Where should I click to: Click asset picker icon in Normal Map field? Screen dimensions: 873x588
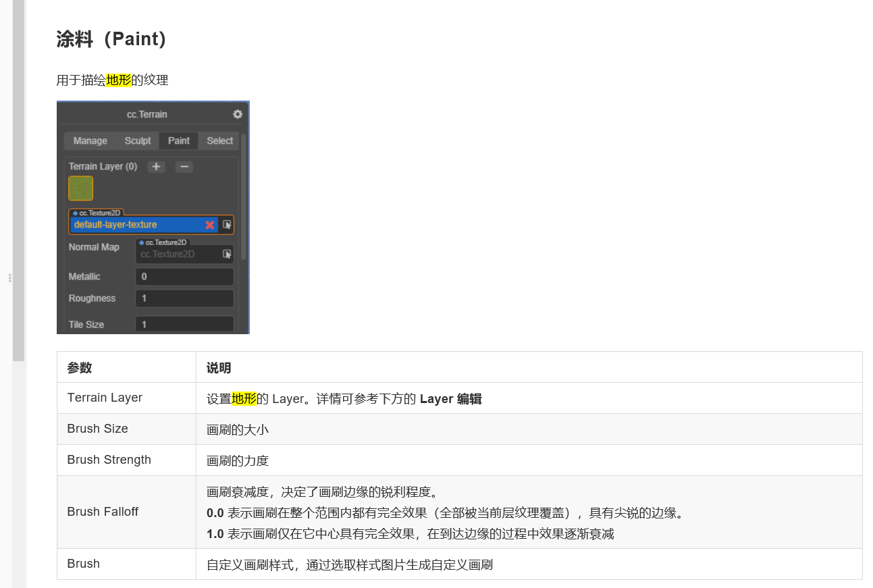click(x=227, y=254)
